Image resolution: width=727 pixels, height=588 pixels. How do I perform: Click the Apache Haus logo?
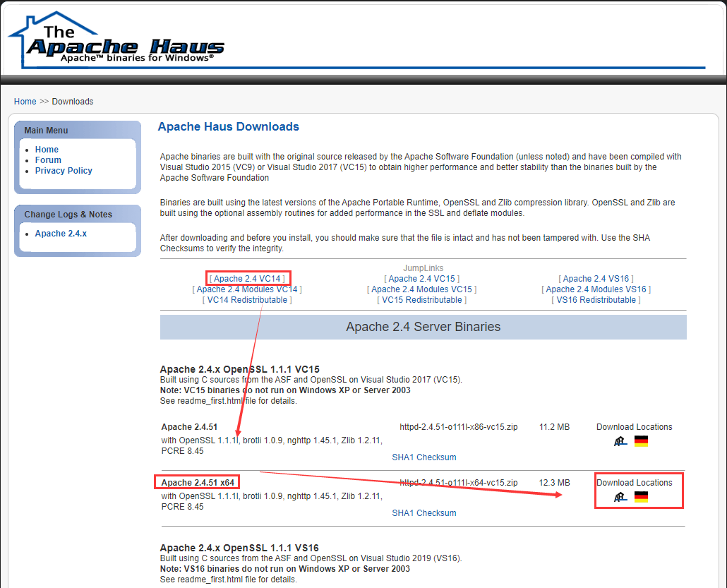pos(117,40)
